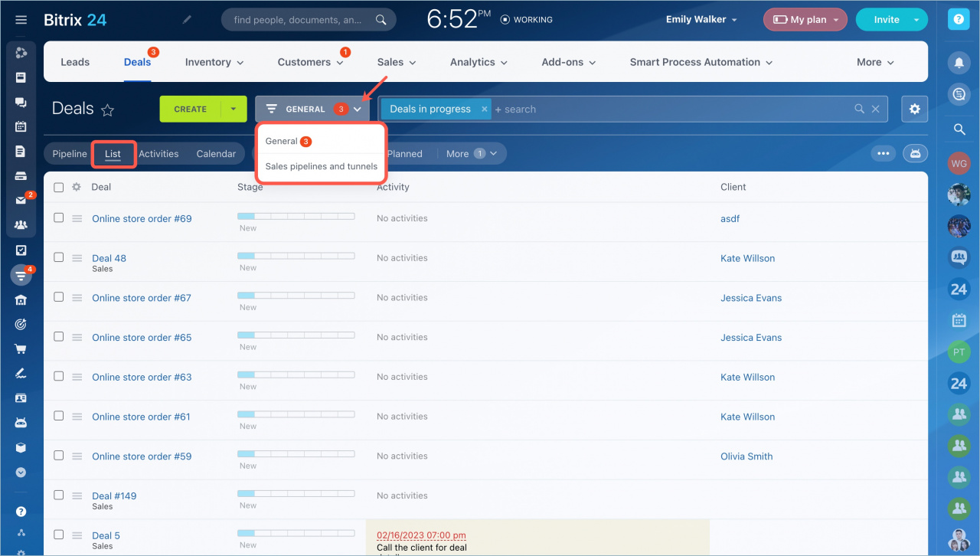Click the search icon in right sidebar
The image size is (980, 556).
click(959, 130)
